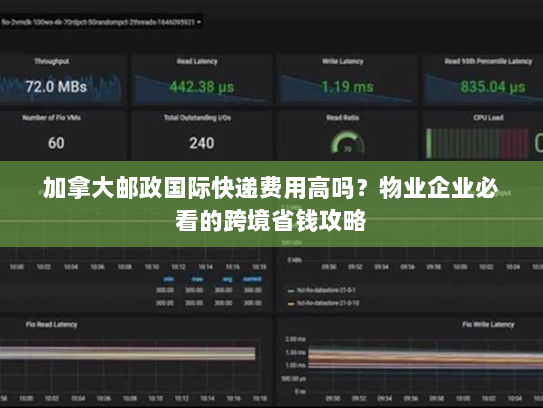Click the CPU Load bar gauge
This screenshot has width=543, height=408.
[478, 143]
